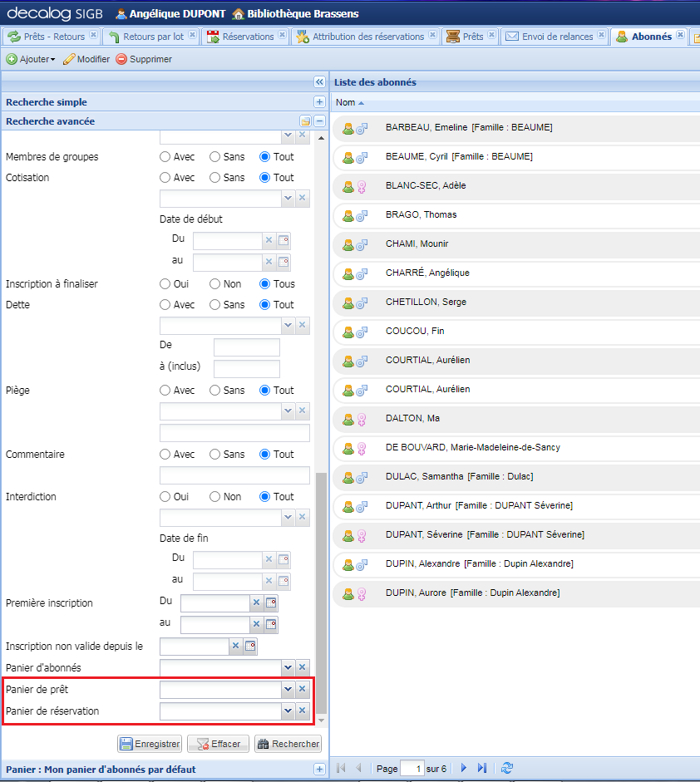This screenshot has width=700, height=782.
Task: Click the Supprimer delete icon in toolbar
Action: pos(121,59)
